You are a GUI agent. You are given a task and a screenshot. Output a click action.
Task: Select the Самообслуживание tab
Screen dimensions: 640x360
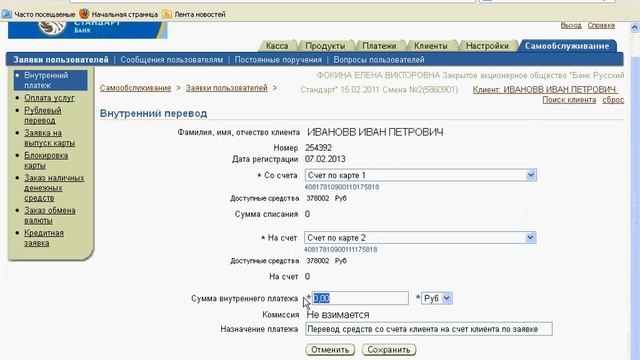(x=567, y=46)
